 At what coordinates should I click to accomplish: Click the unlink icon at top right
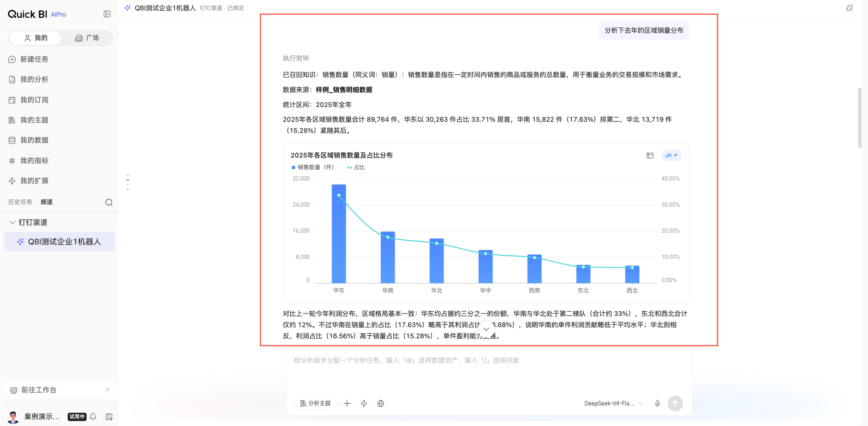pos(849,8)
